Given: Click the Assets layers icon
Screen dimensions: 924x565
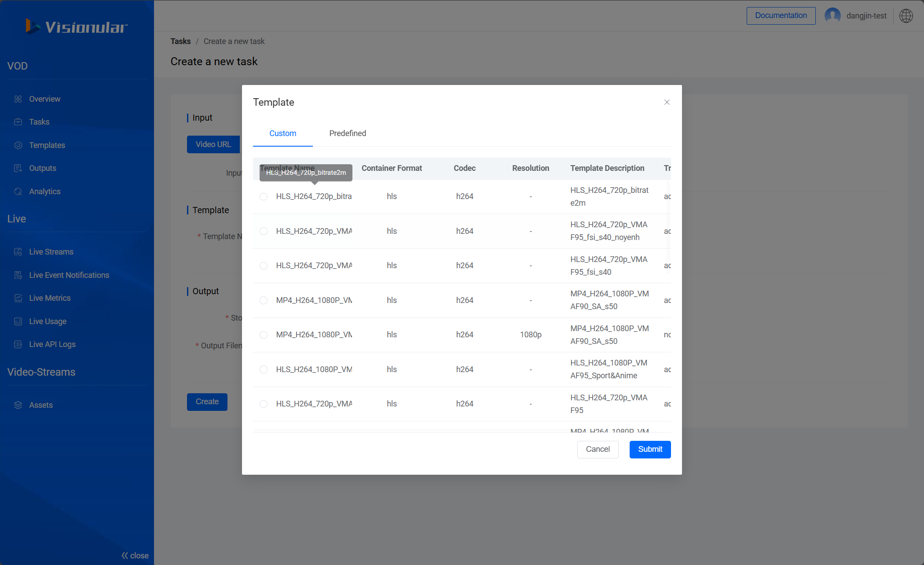Looking at the screenshot, I should (x=18, y=405).
